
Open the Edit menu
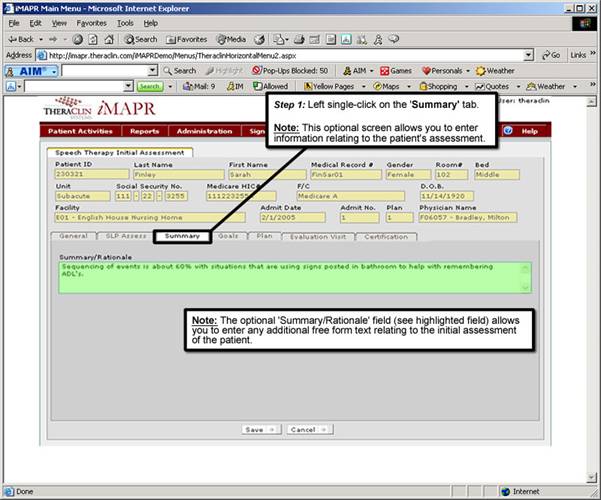click(x=35, y=23)
